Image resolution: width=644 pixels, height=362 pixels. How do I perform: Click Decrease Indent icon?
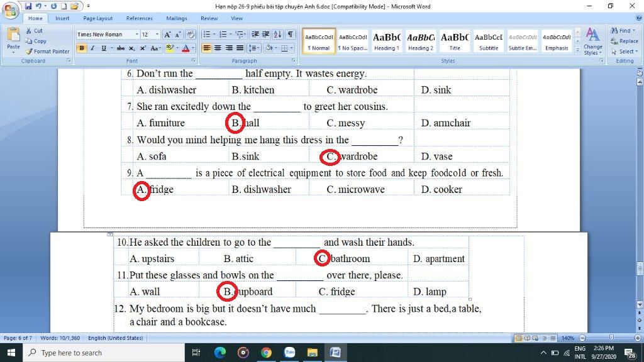[x=255, y=35]
